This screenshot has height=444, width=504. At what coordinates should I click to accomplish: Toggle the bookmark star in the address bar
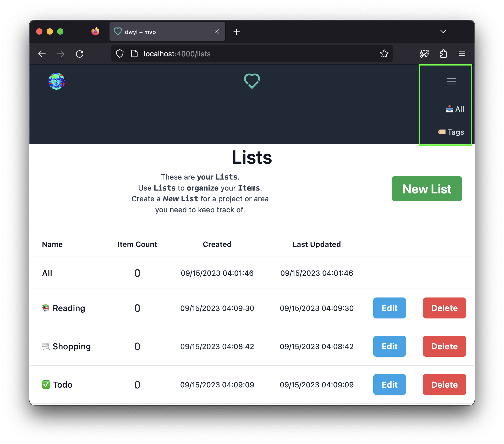(x=384, y=53)
